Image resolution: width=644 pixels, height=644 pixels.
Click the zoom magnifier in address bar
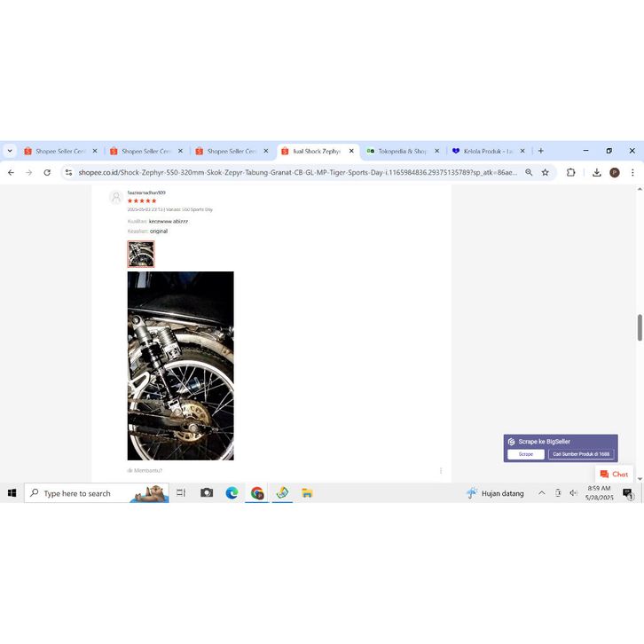point(530,172)
